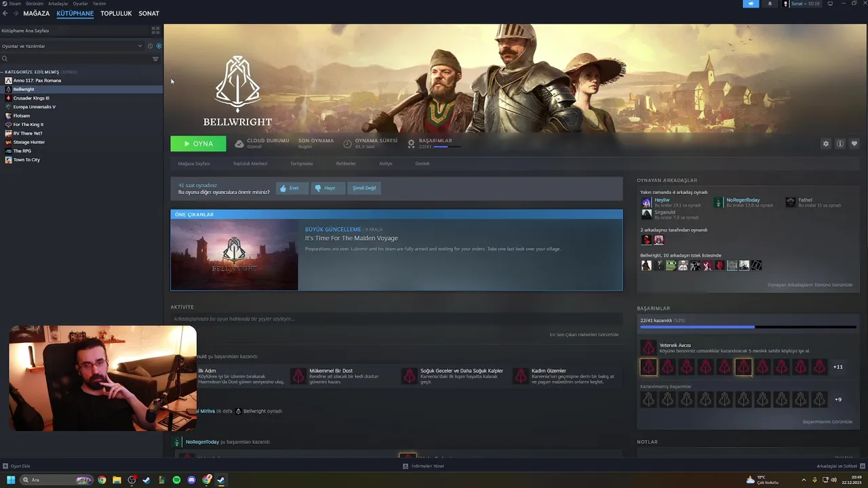The height and width of the screenshot is (488, 868).
Task: Open library advanced filter options icon
Action: [155, 59]
